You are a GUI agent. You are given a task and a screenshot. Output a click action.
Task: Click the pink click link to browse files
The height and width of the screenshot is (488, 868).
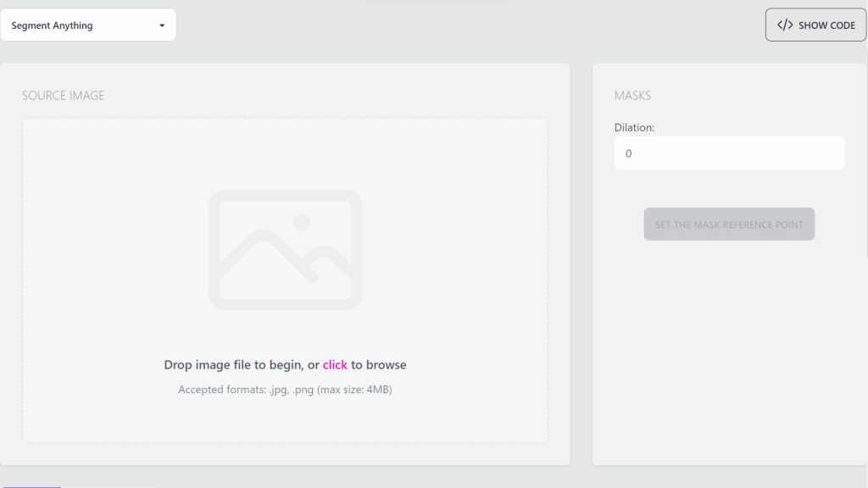[x=335, y=364]
